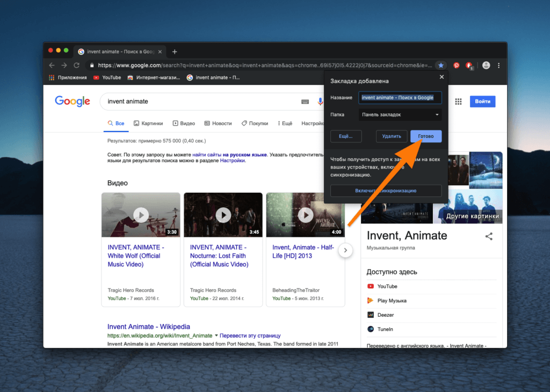Click Перевести эту страницу link

pos(250,336)
